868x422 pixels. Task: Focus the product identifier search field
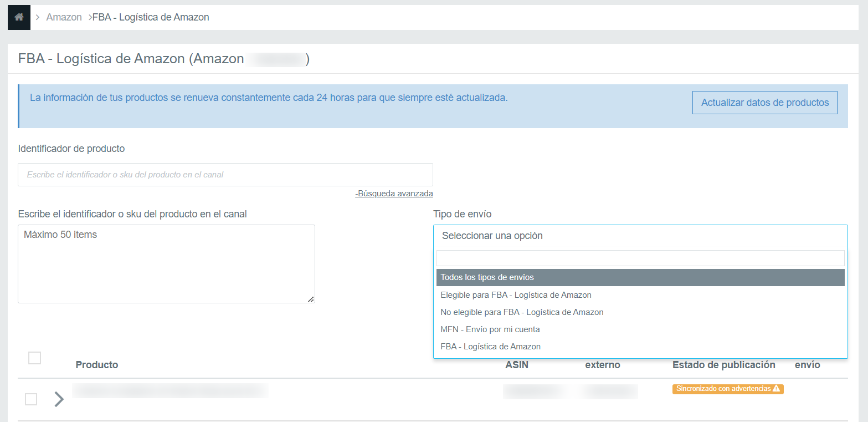(225, 175)
